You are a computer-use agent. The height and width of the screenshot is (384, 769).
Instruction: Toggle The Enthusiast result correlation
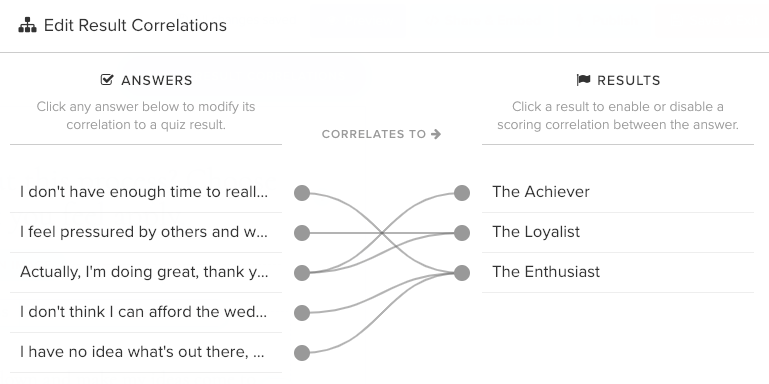click(x=617, y=273)
